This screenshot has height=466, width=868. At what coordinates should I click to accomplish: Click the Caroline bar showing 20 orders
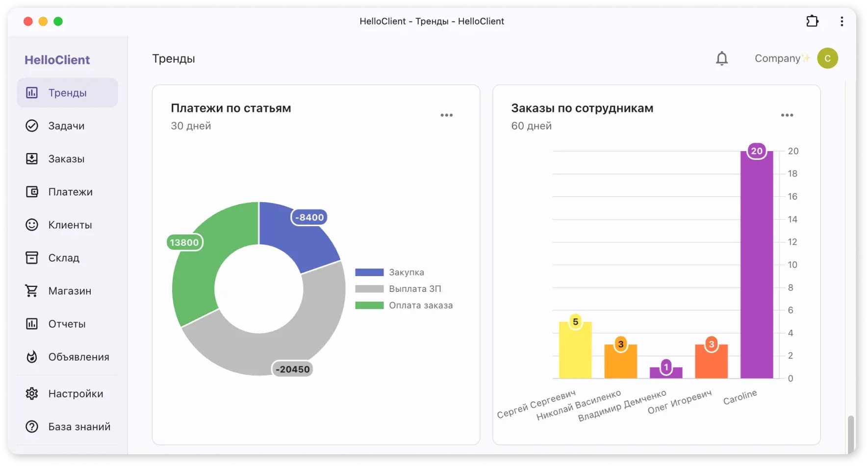[x=757, y=265]
